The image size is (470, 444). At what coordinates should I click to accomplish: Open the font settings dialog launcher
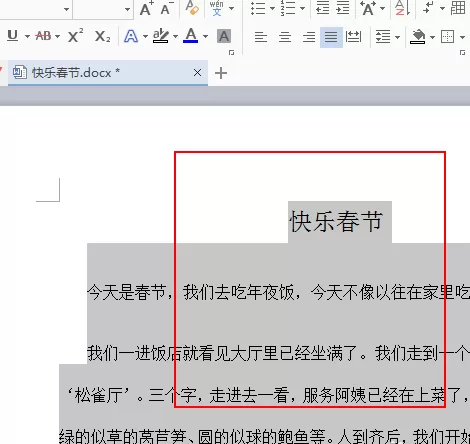[x=231, y=53]
